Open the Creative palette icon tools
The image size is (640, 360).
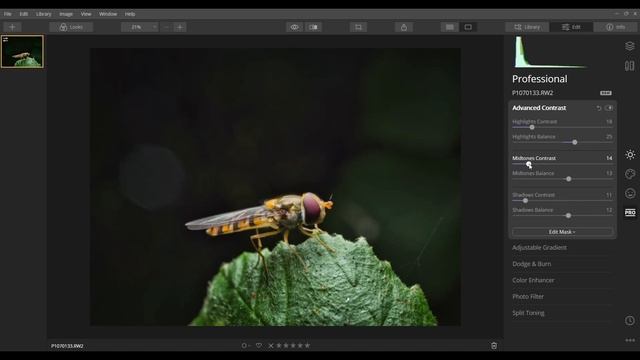630,174
